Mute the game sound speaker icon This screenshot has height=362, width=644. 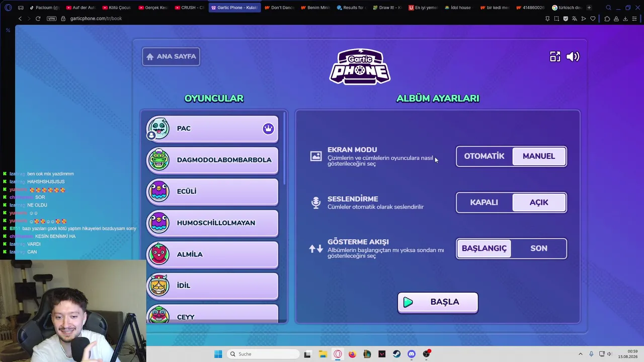pyautogui.click(x=573, y=57)
